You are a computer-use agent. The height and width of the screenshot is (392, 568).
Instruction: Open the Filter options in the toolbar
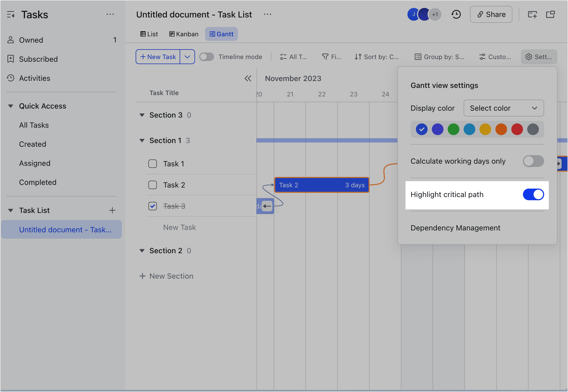tap(332, 57)
